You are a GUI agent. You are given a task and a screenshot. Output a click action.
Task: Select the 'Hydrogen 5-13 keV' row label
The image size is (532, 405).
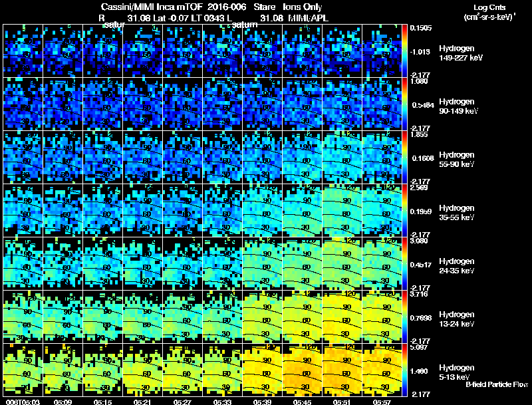click(x=457, y=372)
